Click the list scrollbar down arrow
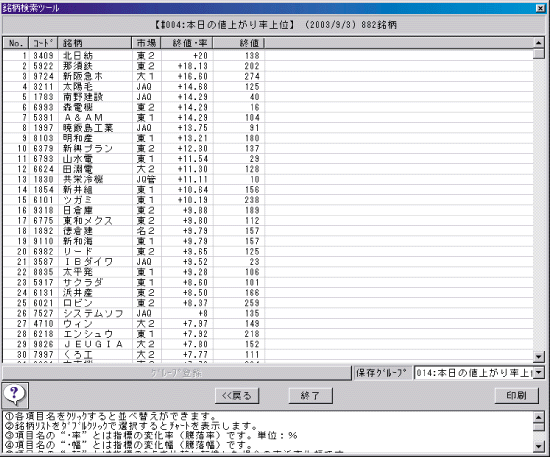The width and height of the screenshot is (550, 457). coord(539,357)
